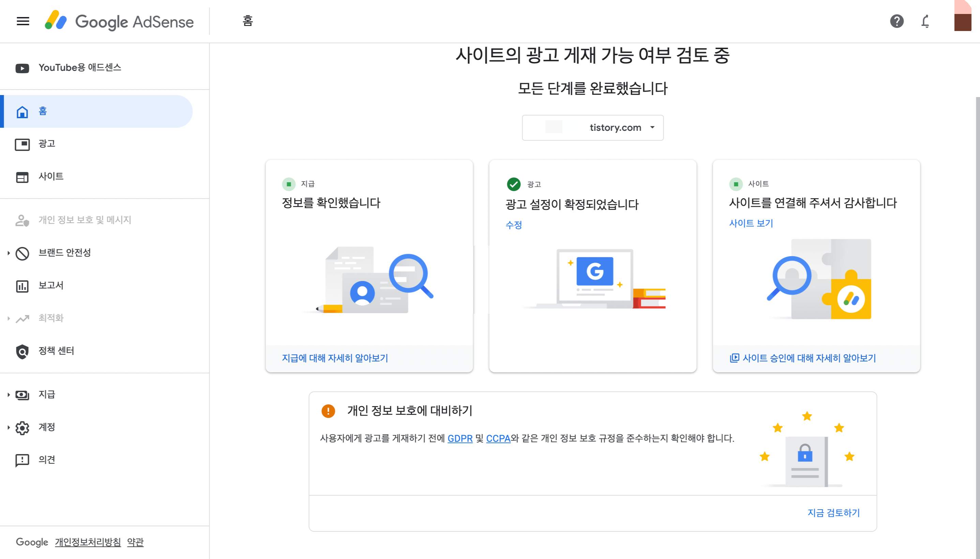Open the account profile avatar
980x559 pixels.
(963, 16)
